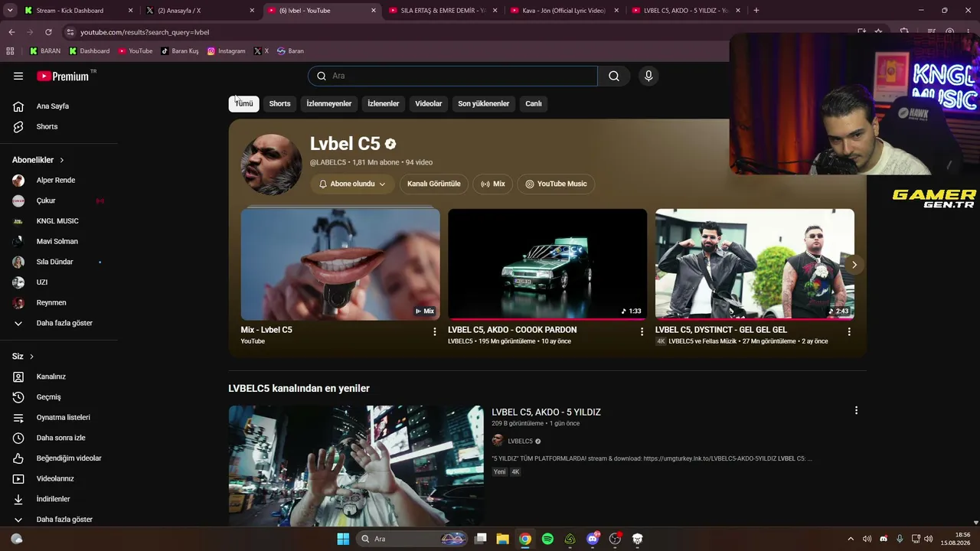Open the tab search dropdown in Chrome
Image resolution: width=980 pixels, height=551 pixels.
(10, 11)
